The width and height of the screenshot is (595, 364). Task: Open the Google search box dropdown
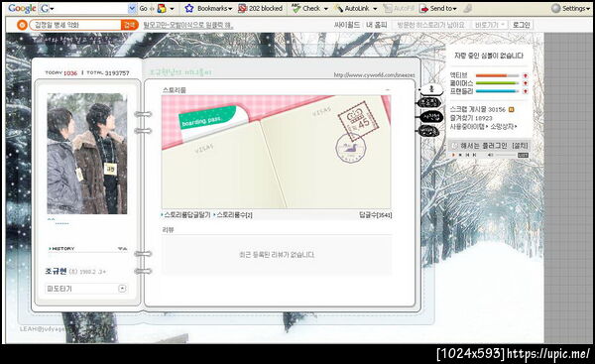pyautogui.click(x=132, y=8)
